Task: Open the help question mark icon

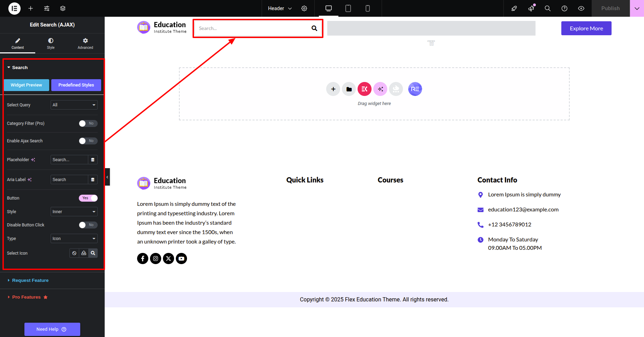Action: click(564, 8)
